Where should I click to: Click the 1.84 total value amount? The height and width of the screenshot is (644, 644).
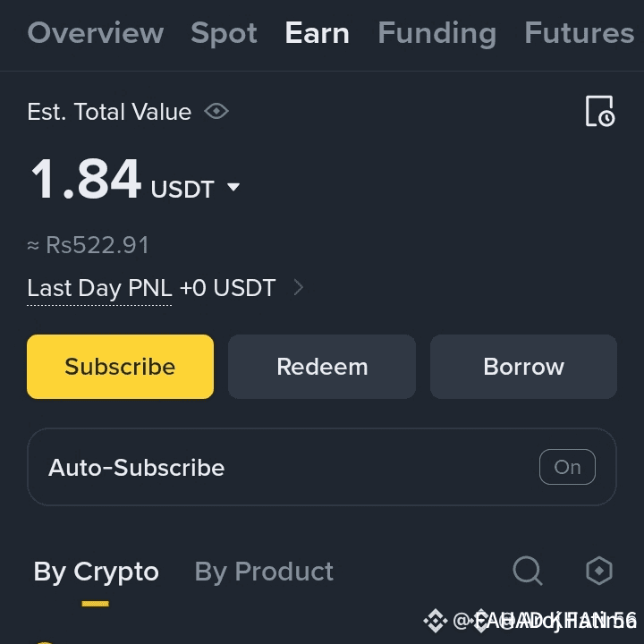tap(86, 179)
